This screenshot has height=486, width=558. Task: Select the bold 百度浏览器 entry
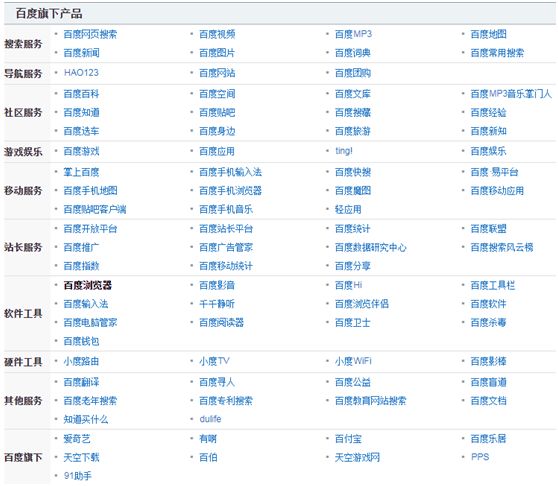[x=88, y=285]
